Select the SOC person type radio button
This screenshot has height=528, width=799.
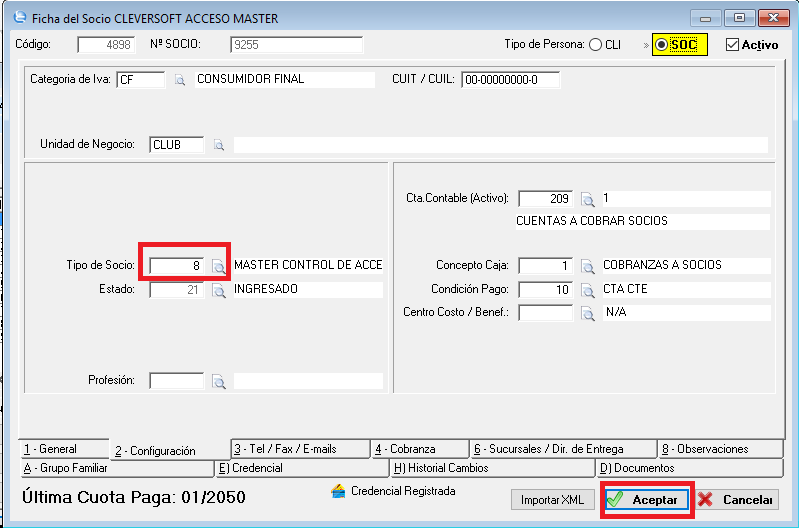[x=662, y=45]
